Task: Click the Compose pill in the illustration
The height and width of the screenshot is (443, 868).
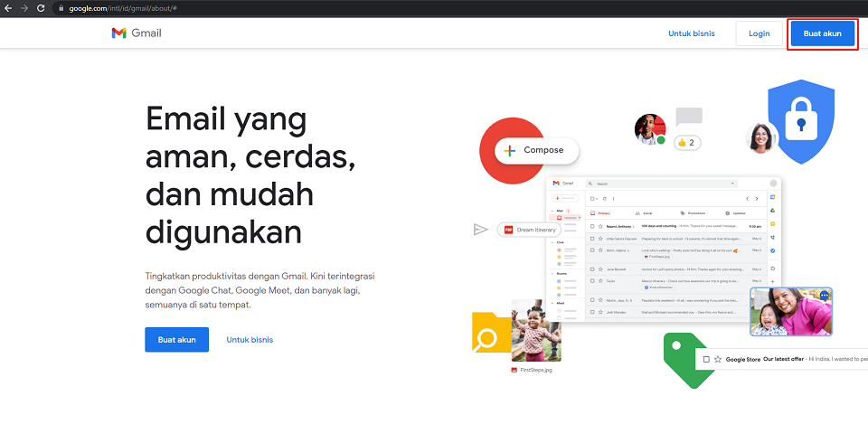Action: pos(536,150)
